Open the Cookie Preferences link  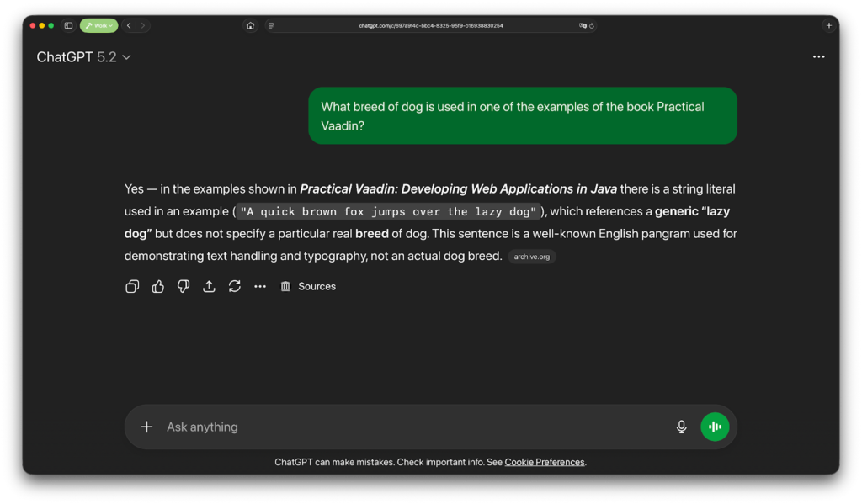pyautogui.click(x=544, y=462)
